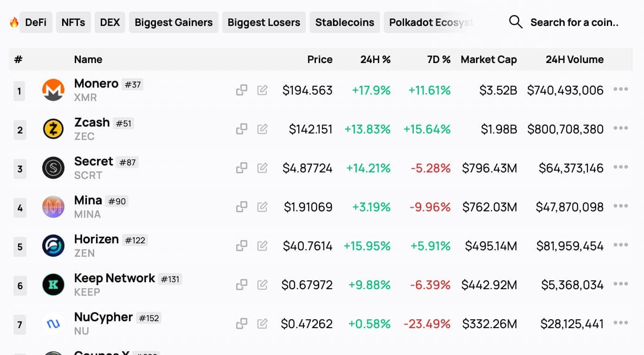Open the more options menu for Secret
The height and width of the screenshot is (355, 644).
(620, 167)
